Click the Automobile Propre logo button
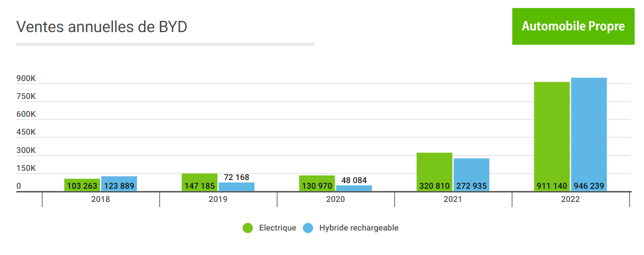Screen dimensions: 644x255 (573, 26)
